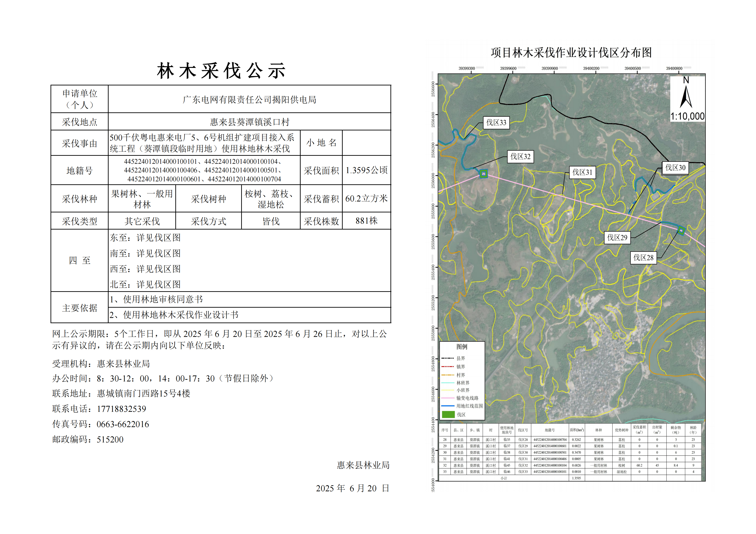This screenshot has height=534, width=756.
Task: Click the 小计 row label in map table
Action: tap(504, 478)
